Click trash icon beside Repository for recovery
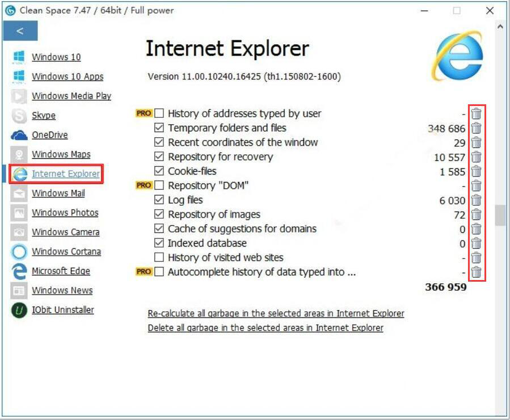 click(x=476, y=156)
